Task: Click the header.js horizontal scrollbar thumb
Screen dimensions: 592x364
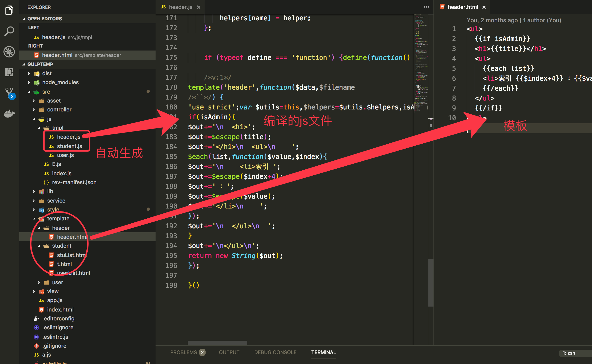Action: coord(217,343)
